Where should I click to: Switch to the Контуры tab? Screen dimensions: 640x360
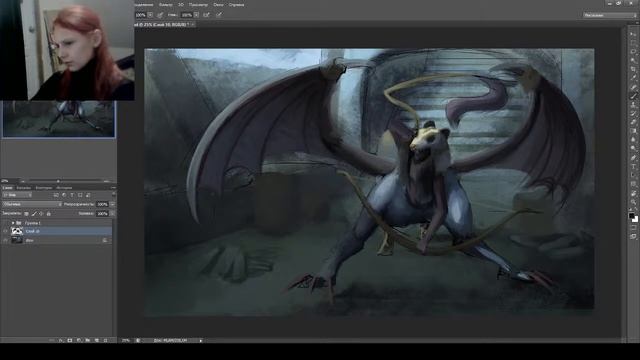[43, 188]
